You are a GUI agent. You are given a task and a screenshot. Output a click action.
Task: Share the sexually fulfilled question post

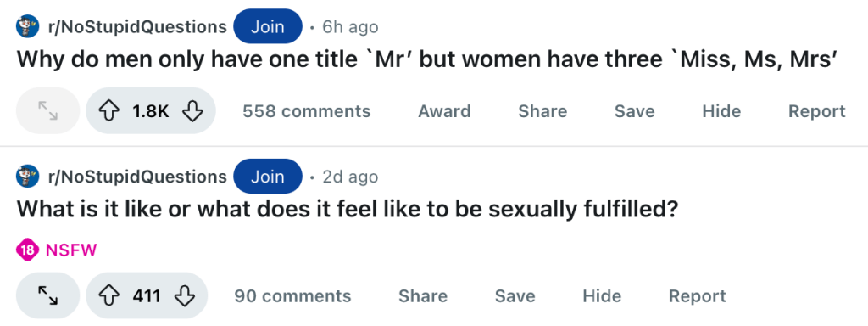coord(423,296)
